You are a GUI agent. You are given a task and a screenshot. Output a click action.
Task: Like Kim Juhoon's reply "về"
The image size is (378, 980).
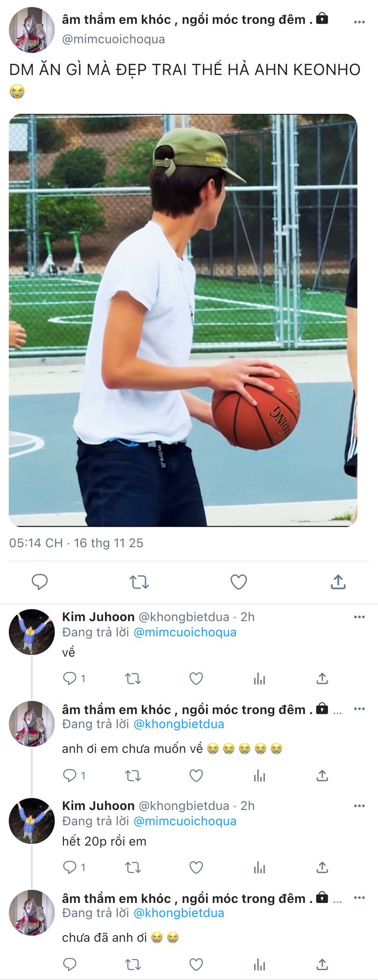click(x=196, y=678)
